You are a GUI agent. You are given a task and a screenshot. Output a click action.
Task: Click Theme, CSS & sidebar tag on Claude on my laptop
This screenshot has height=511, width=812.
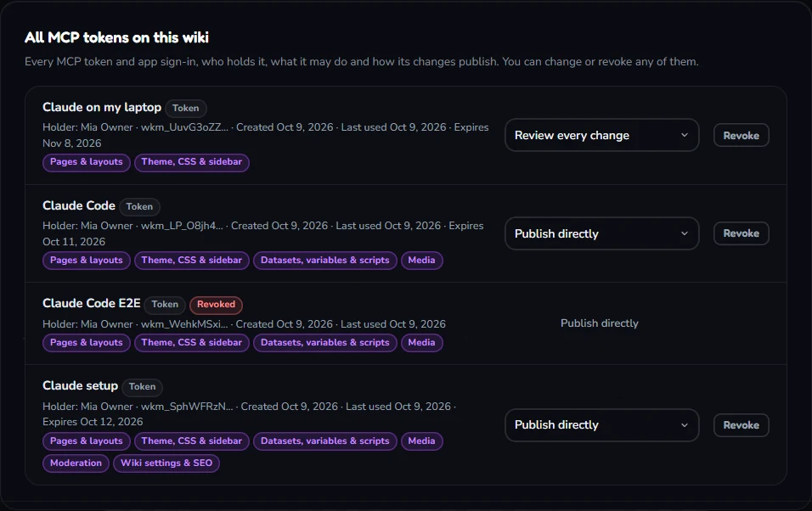[192, 162]
